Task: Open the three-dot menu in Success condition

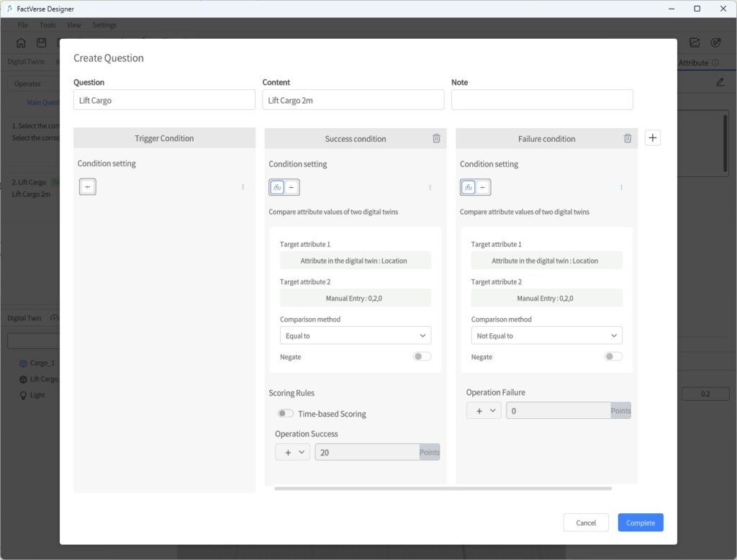Action: [x=430, y=187]
